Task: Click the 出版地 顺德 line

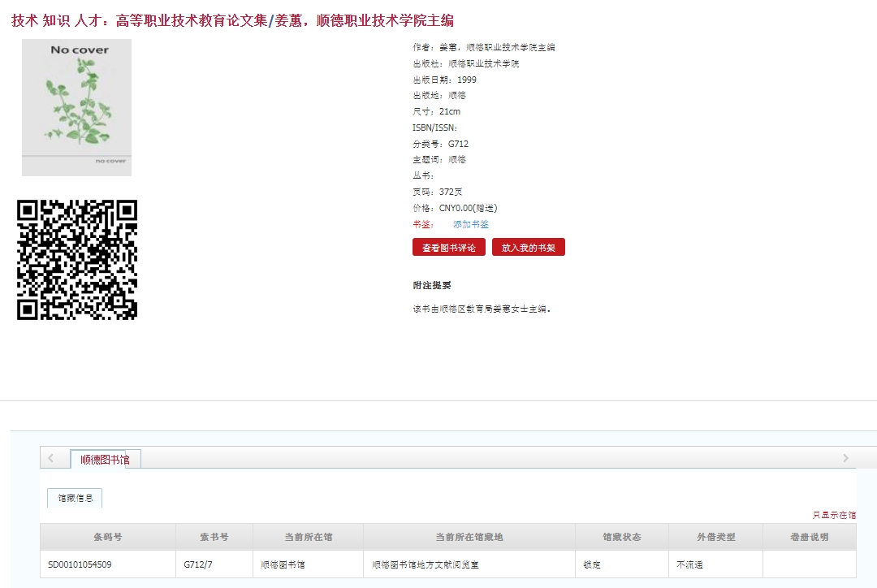Action: click(x=439, y=96)
